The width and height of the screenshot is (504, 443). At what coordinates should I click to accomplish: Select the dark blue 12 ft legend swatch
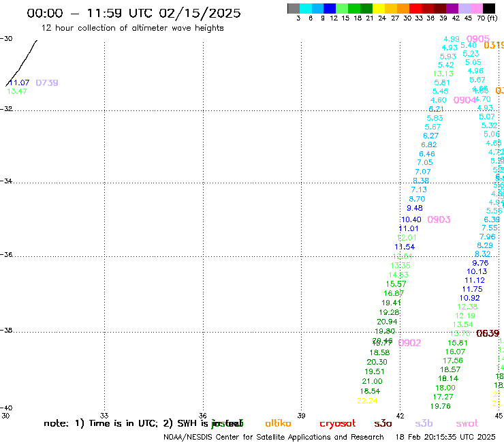pos(330,8)
